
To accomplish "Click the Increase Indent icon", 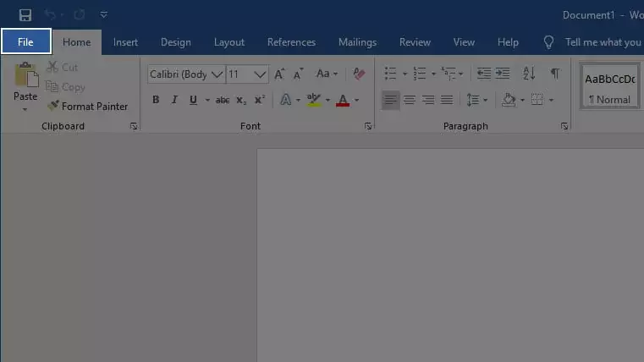I will [503, 74].
